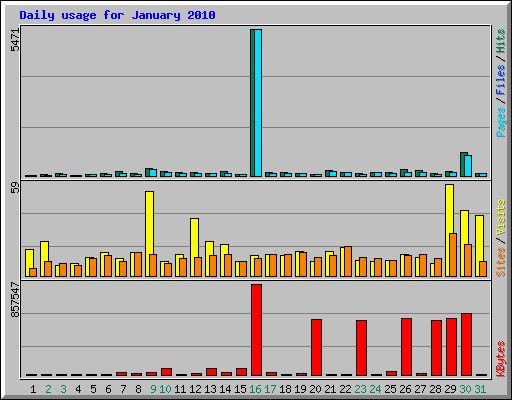Click the 'Sites' legend label
This screenshot has height=400, width=512.
tap(501, 262)
